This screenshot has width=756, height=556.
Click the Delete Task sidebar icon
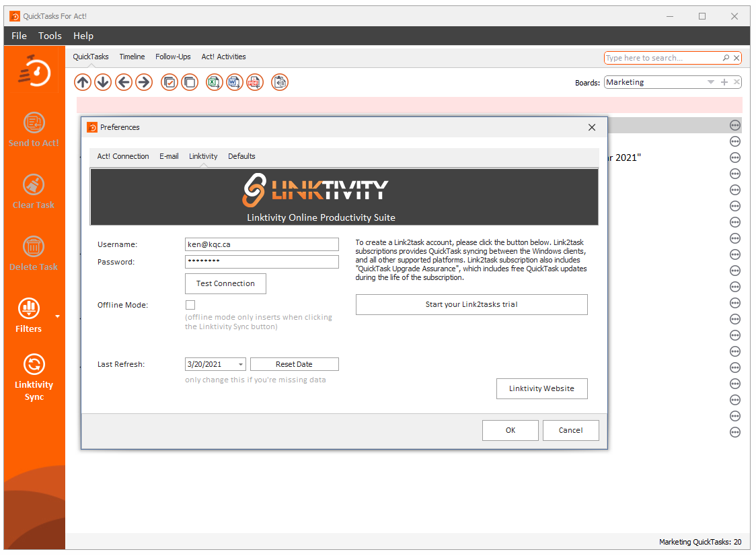click(x=34, y=253)
